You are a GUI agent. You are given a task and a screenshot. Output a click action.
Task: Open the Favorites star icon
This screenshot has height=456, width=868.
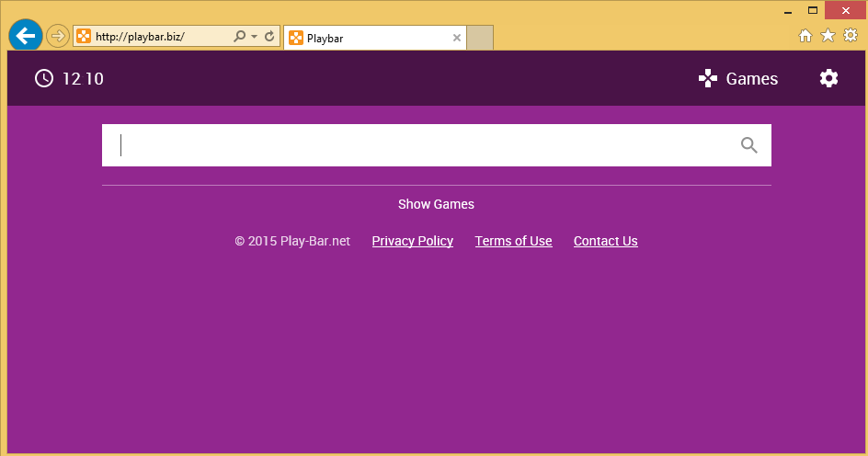[x=828, y=36]
